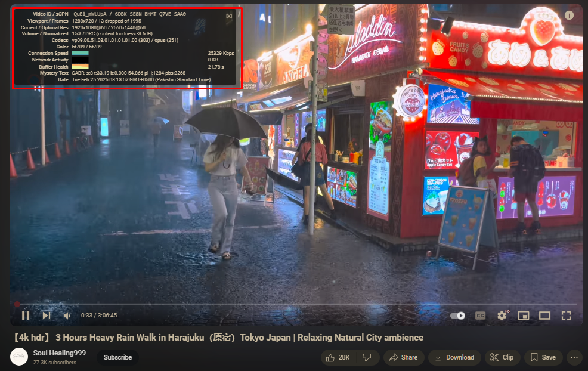Share the Harajuku rain walk video
Image resolution: width=588 pixels, height=371 pixels.
(x=404, y=357)
